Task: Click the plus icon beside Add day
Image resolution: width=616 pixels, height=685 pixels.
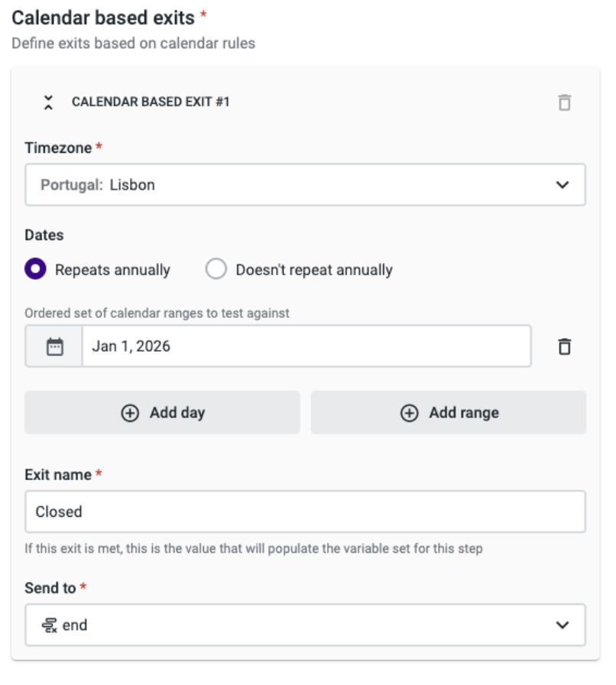Action: point(130,413)
